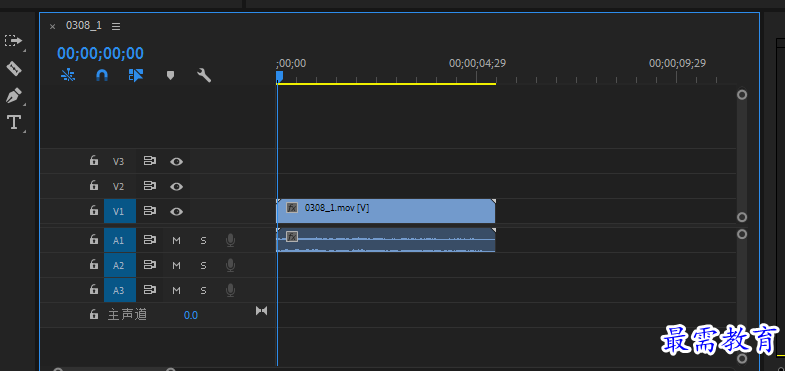Solo track A1
785x371 pixels.
[203, 240]
